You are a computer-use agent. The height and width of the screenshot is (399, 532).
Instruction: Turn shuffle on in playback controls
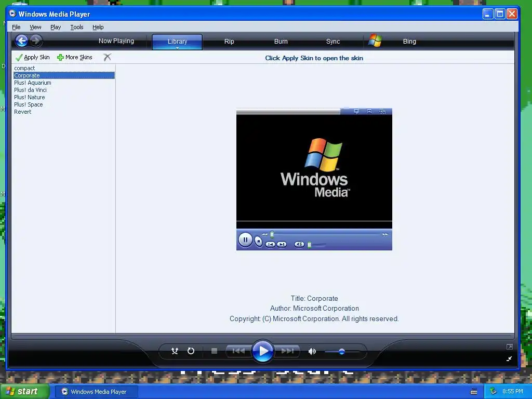(175, 351)
